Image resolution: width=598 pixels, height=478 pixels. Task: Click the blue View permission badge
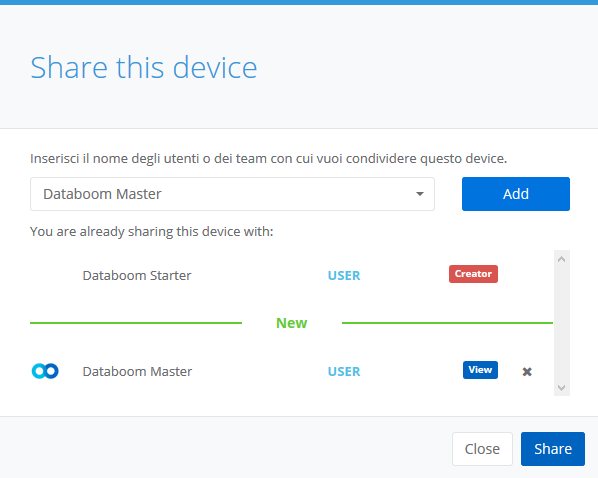480,370
